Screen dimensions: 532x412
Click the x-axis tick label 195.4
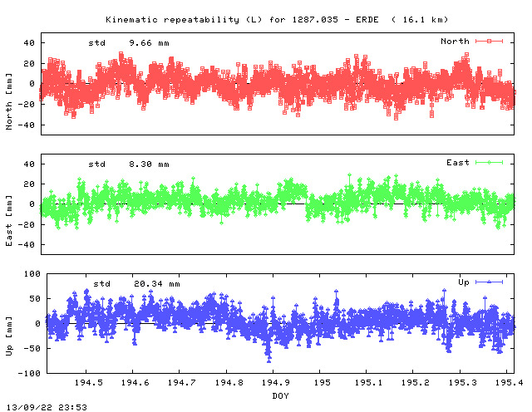point(509,383)
